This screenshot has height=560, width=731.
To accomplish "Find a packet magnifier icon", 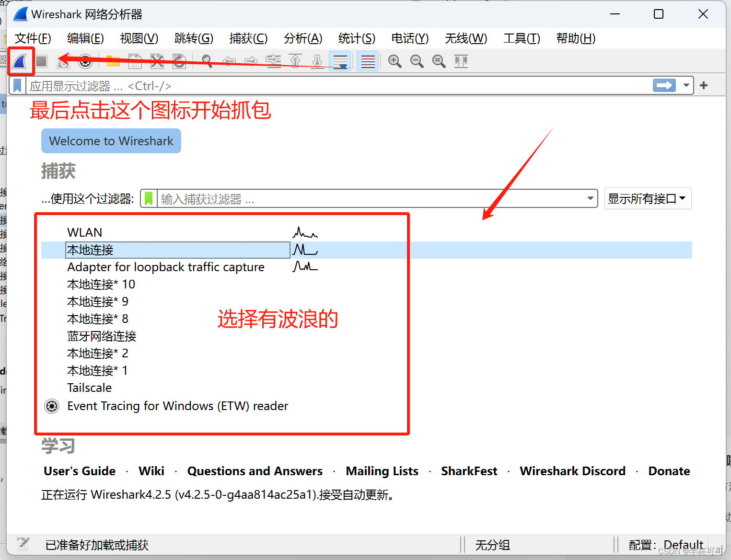I will point(207,61).
